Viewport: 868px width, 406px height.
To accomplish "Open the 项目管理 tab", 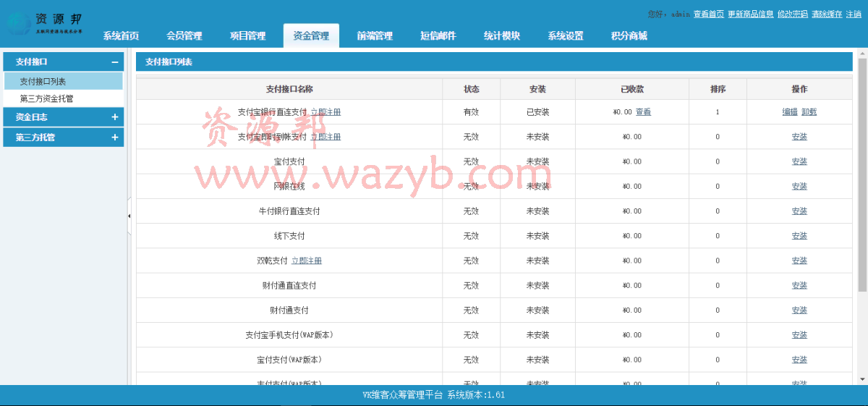I will click(x=247, y=36).
